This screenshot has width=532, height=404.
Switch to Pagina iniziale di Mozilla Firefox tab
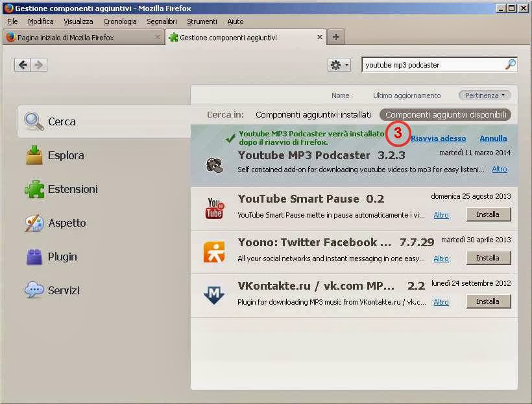[83, 38]
